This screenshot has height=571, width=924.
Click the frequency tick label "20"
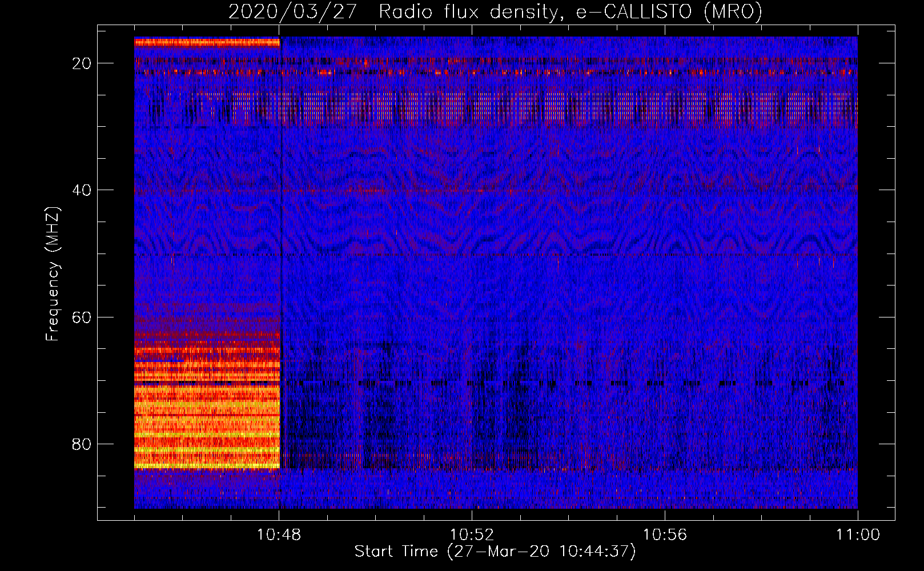point(82,63)
